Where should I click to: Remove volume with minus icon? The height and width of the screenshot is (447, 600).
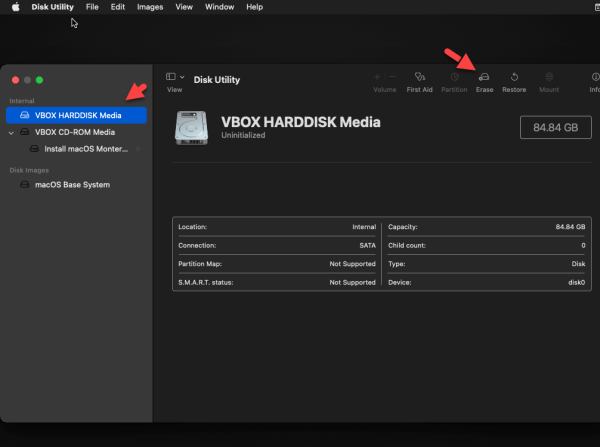[393, 77]
